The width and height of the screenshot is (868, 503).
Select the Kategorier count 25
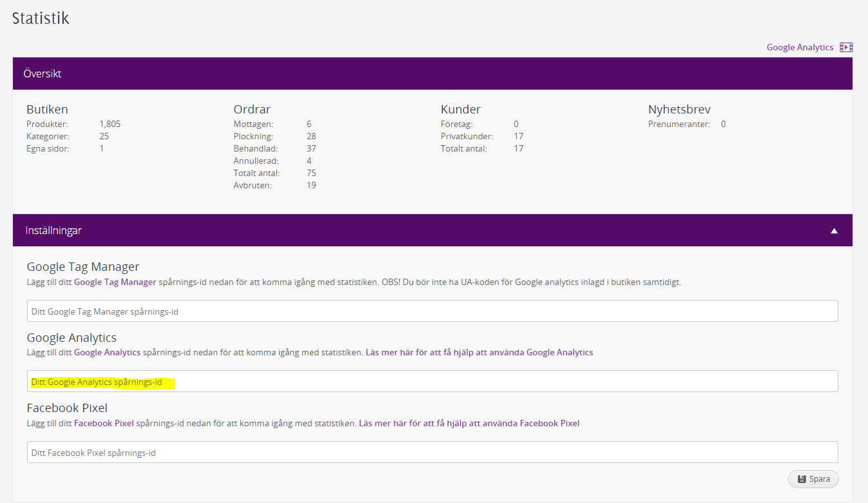104,136
